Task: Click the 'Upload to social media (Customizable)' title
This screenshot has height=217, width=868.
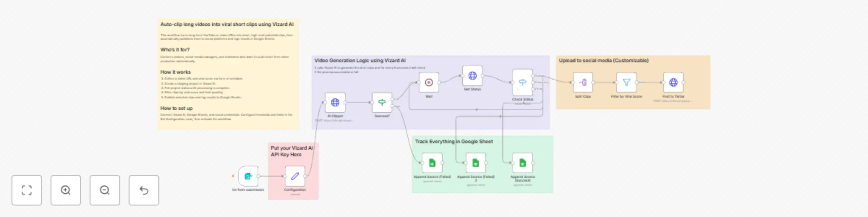Action: pos(604,60)
